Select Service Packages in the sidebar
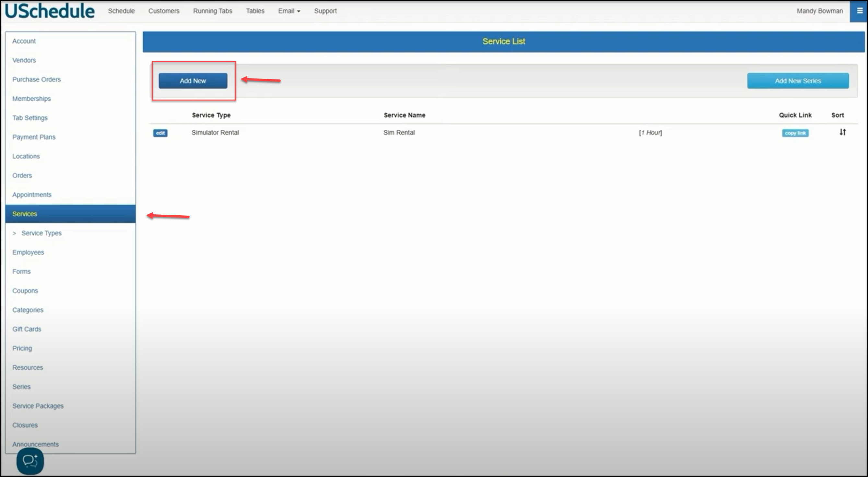Viewport: 868px width, 477px height. [x=38, y=406]
